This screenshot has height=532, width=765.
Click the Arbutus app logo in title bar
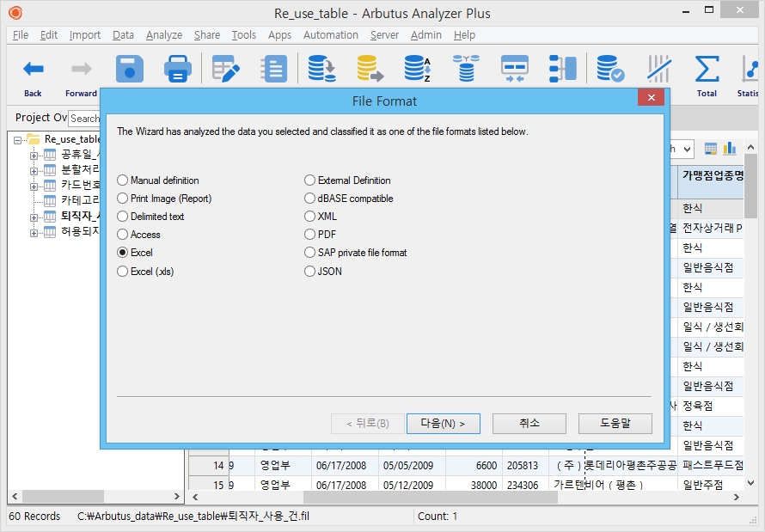[x=15, y=13]
